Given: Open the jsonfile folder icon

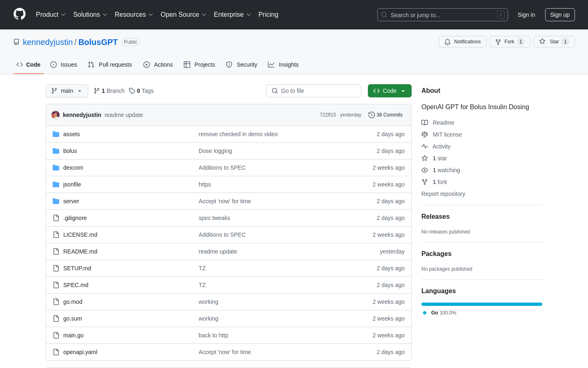Looking at the screenshot, I should click(56, 184).
